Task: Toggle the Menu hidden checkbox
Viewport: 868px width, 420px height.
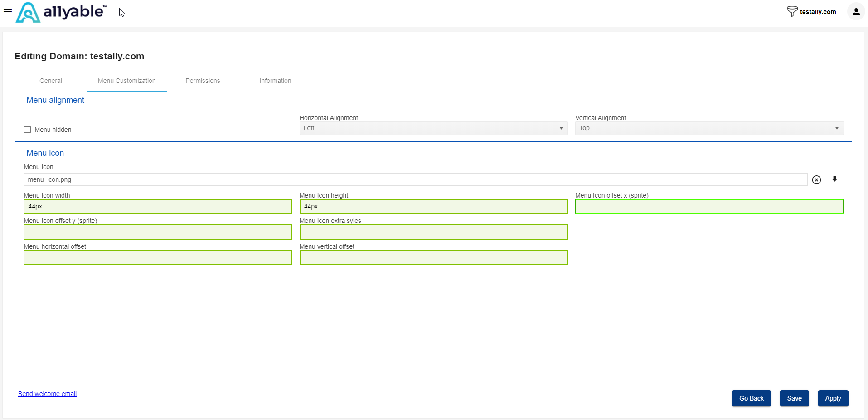Action: [x=27, y=130]
